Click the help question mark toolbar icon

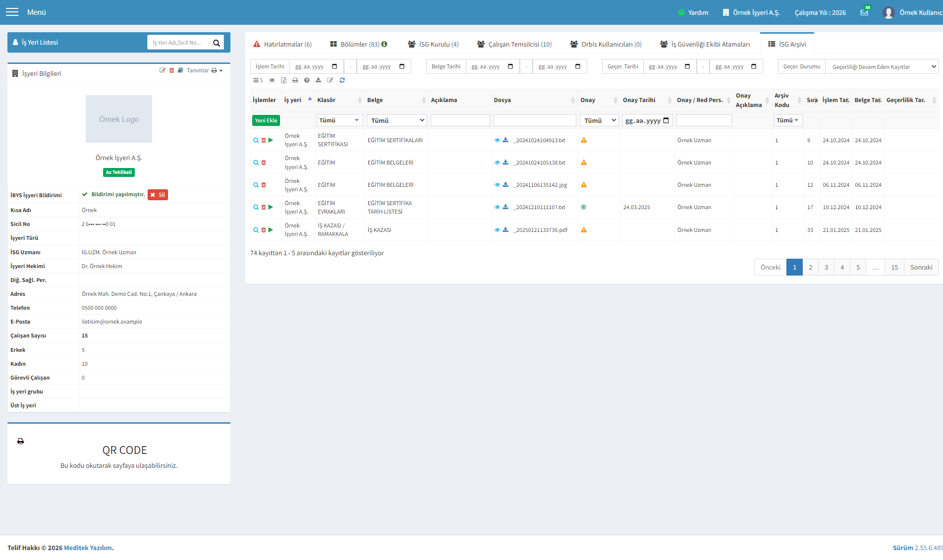point(307,80)
